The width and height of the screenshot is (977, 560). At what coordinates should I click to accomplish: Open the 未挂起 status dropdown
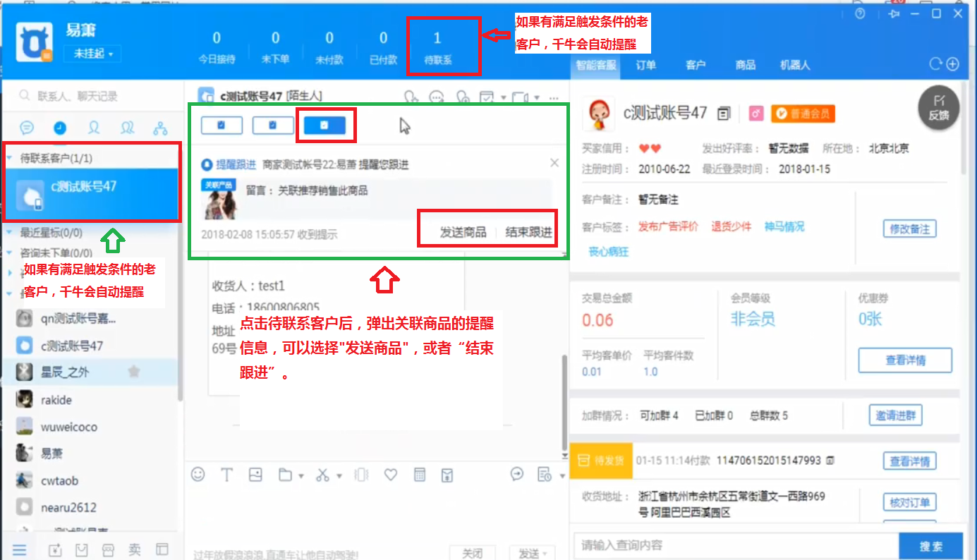click(x=92, y=54)
